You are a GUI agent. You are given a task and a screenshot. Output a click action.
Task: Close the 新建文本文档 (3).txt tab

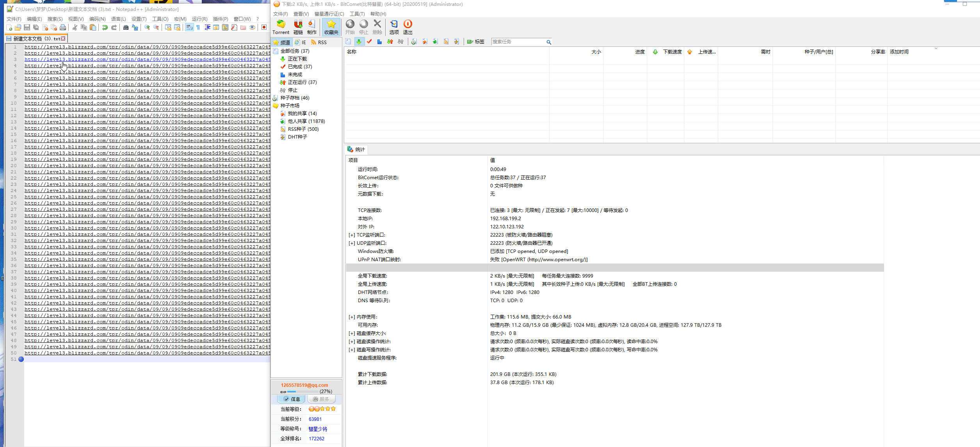point(63,38)
